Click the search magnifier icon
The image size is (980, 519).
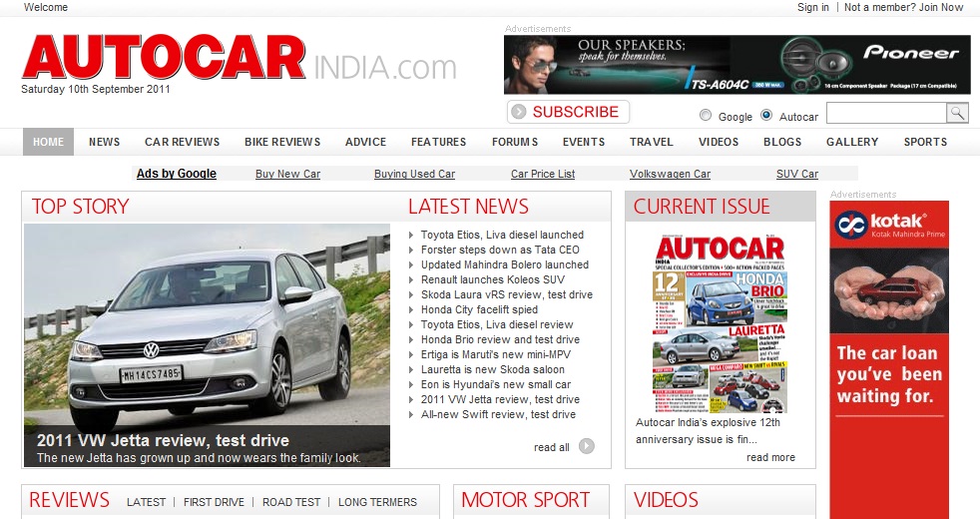click(957, 113)
